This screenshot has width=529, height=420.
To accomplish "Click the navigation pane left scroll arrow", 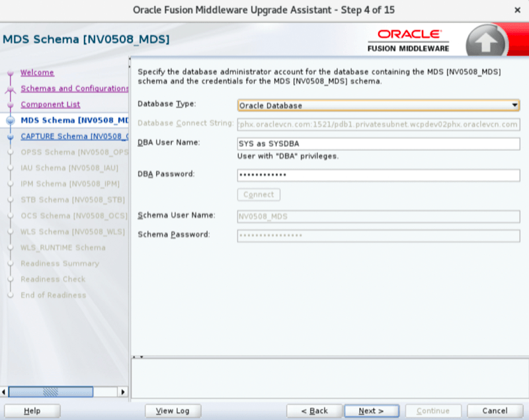I will click(x=4, y=392).
